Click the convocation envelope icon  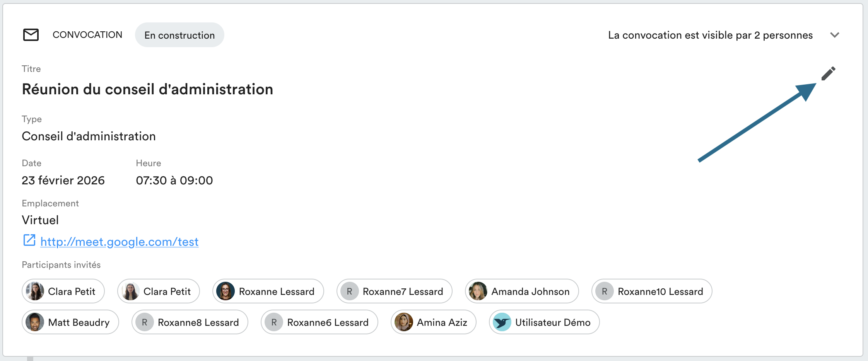tap(31, 35)
